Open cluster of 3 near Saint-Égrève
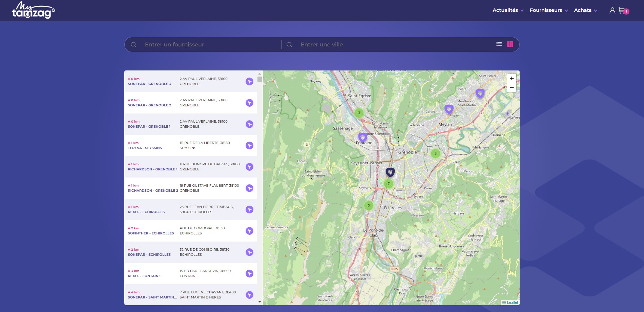Image resolution: width=644 pixels, height=312 pixels. pos(359,113)
